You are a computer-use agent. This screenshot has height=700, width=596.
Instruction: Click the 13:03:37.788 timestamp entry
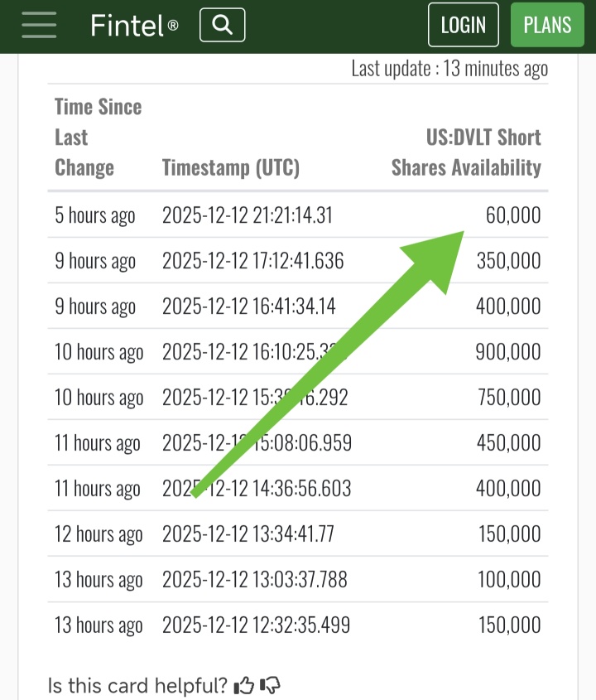pyautogui.click(x=255, y=579)
